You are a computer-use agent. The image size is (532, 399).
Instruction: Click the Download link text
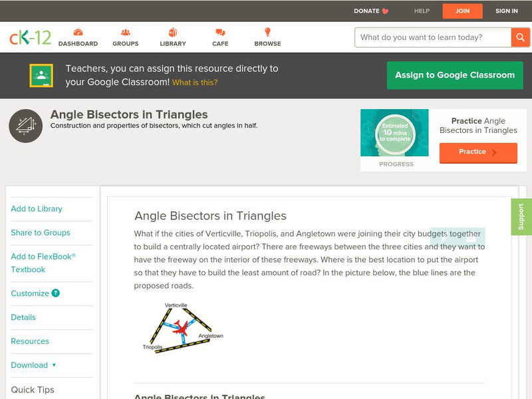[29, 365]
